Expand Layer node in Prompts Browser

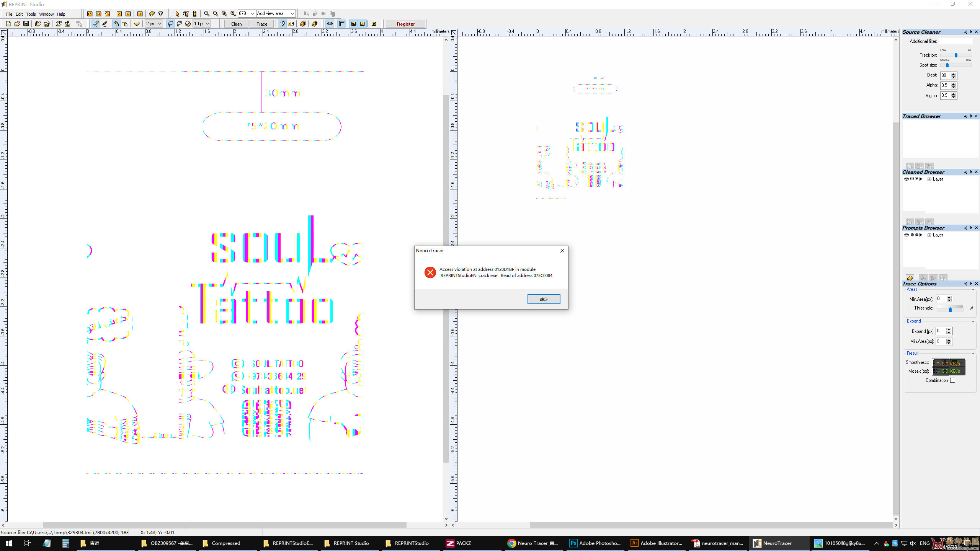[929, 235]
